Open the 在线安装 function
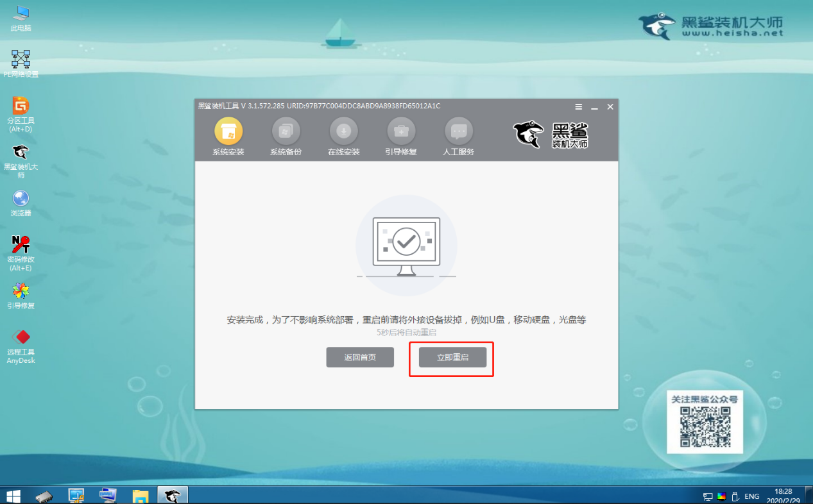The width and height of the screenshot is (813, 504). tap(343, 135)
